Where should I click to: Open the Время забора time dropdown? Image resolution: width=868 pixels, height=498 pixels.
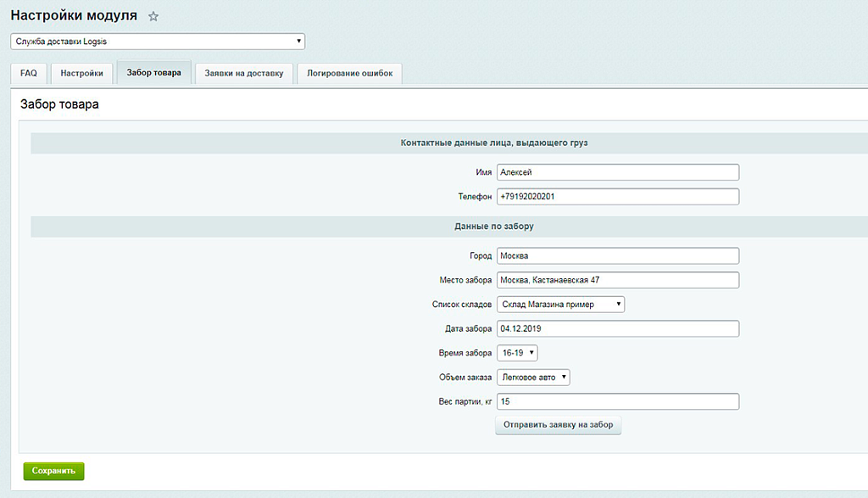tap(517, 353)
